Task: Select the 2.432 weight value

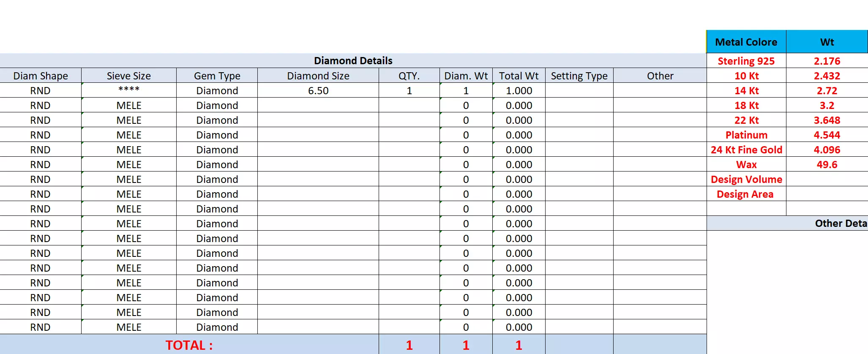Action: [827, 76]
